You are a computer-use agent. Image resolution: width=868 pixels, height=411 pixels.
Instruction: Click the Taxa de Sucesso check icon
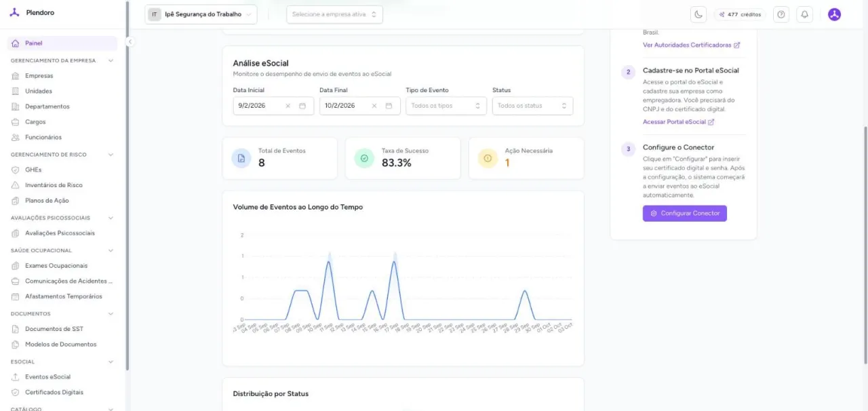click(x=364, y=158)
